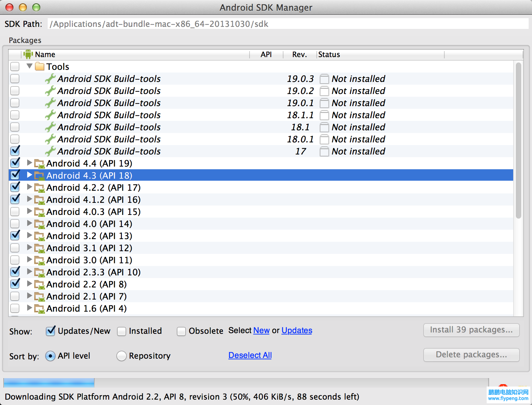The width and height of the screenshot is (532, 405).
Task: Expand Android 2.1 (API 7) node
Action: coord(30,296)
